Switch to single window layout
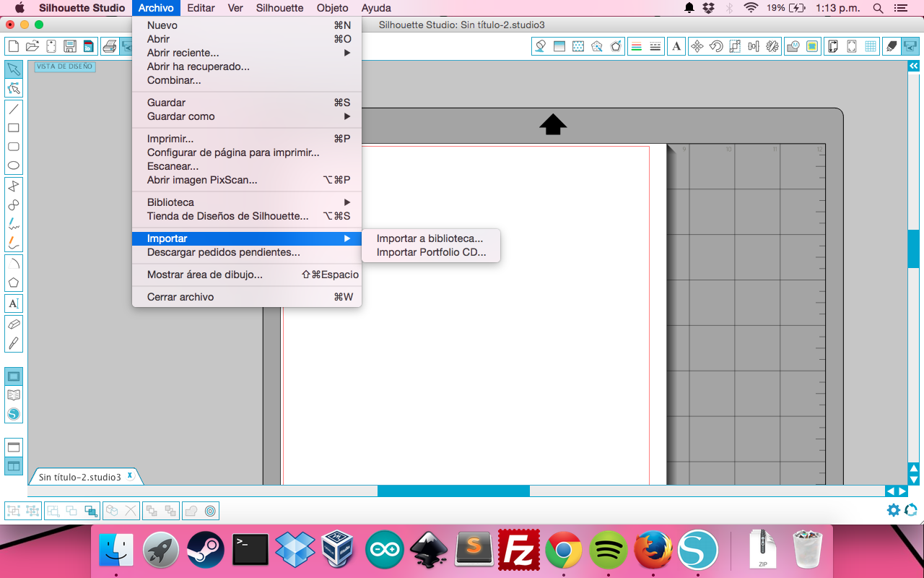This screenshot has width=924, height=578. (x=13, y=447)
